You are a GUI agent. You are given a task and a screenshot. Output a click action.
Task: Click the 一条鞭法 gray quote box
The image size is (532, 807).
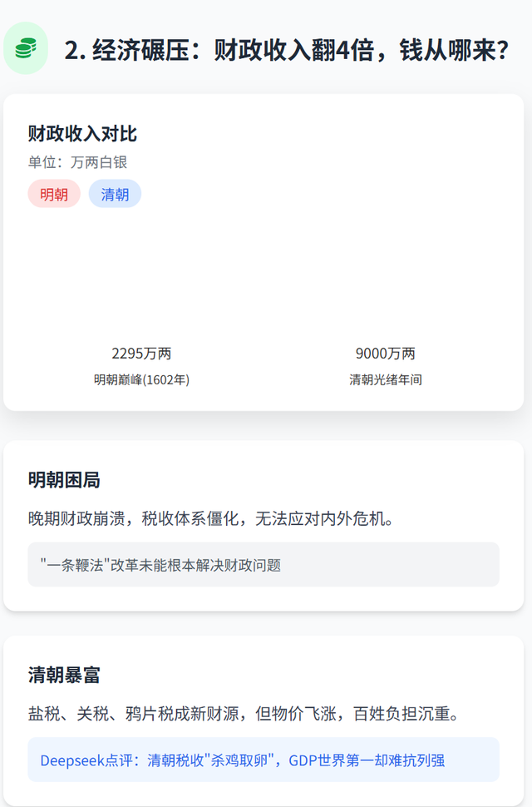264,565
